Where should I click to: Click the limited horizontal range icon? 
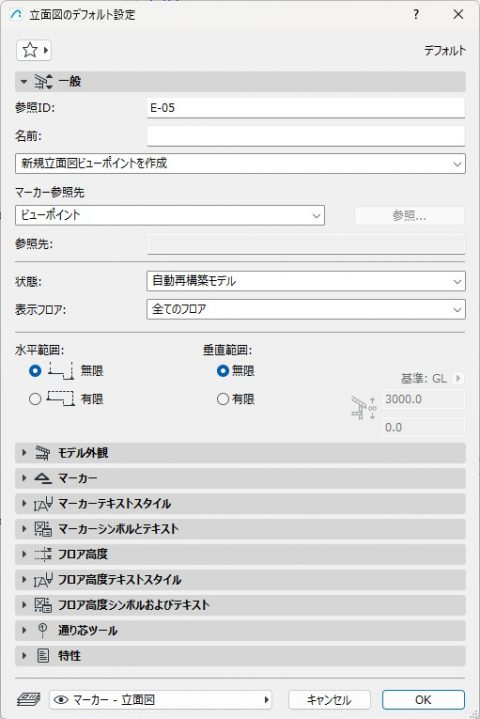click(61, 398)
